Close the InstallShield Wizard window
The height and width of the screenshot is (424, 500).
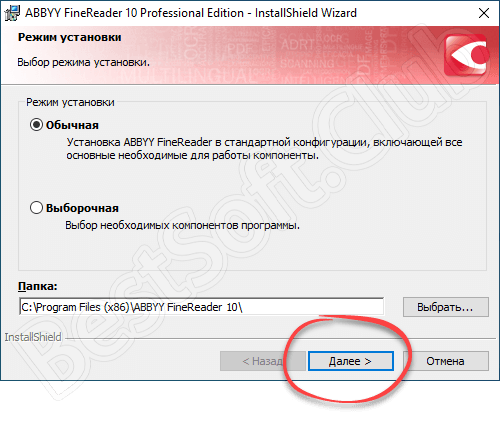click(484, 13)
